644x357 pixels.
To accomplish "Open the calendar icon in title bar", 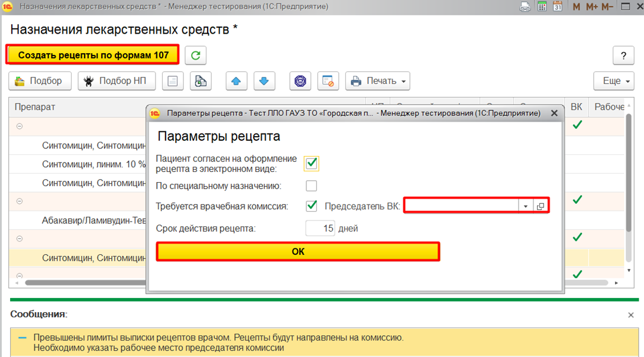I will pos(557,7).
